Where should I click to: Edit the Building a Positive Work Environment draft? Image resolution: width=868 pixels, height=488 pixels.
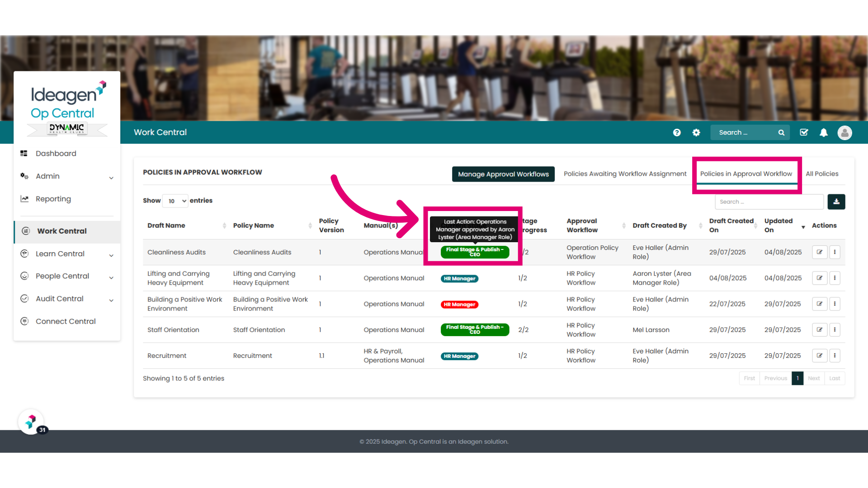820,304
